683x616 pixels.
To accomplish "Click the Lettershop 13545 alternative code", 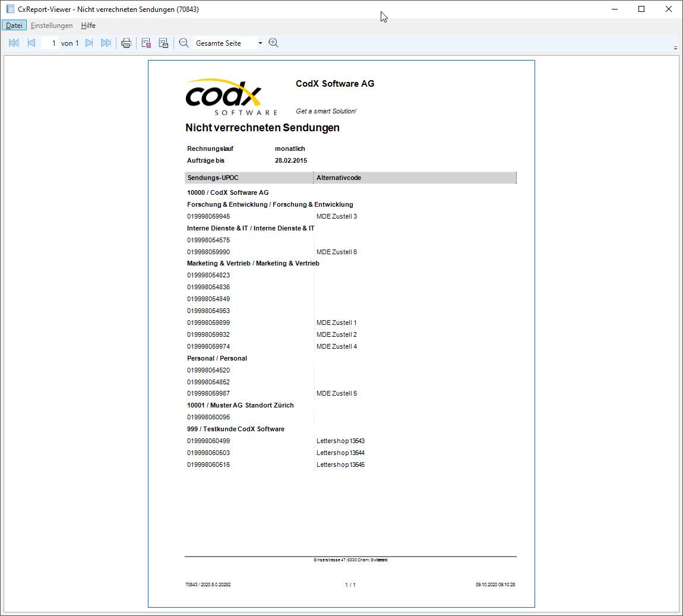I will [x=341, y=465].
